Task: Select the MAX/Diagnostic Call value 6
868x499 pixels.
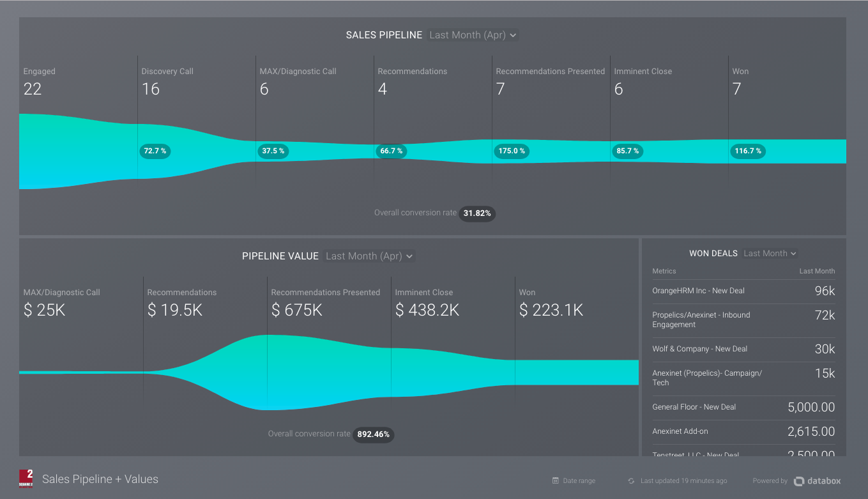Action: point(264,89)
